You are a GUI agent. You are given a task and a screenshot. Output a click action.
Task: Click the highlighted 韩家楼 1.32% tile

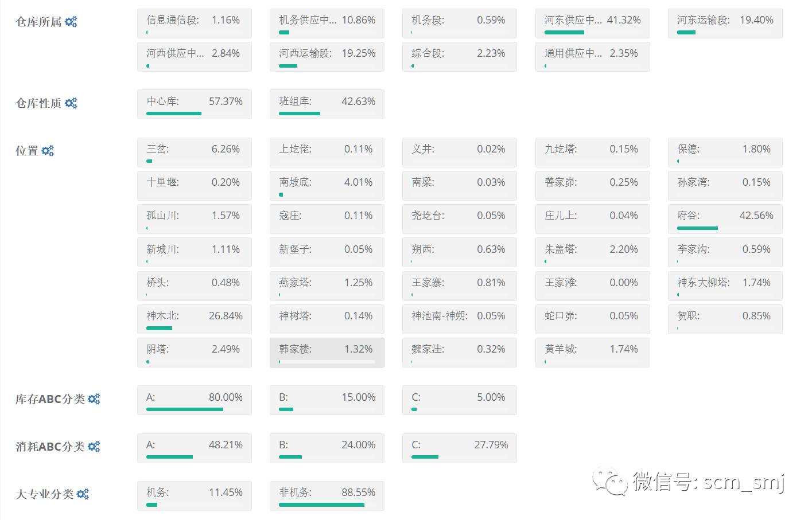click(x=327, y=352)
